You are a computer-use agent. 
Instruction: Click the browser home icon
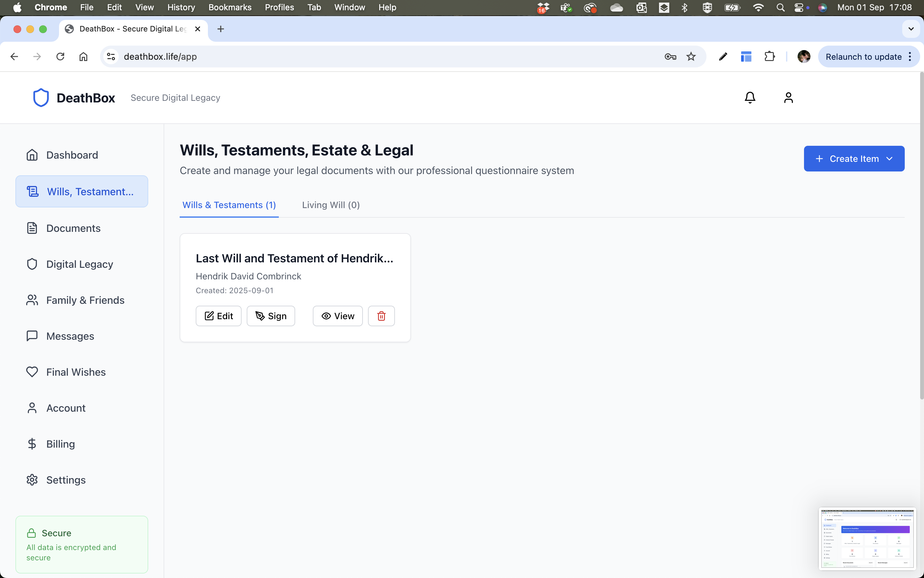point(83,57)
